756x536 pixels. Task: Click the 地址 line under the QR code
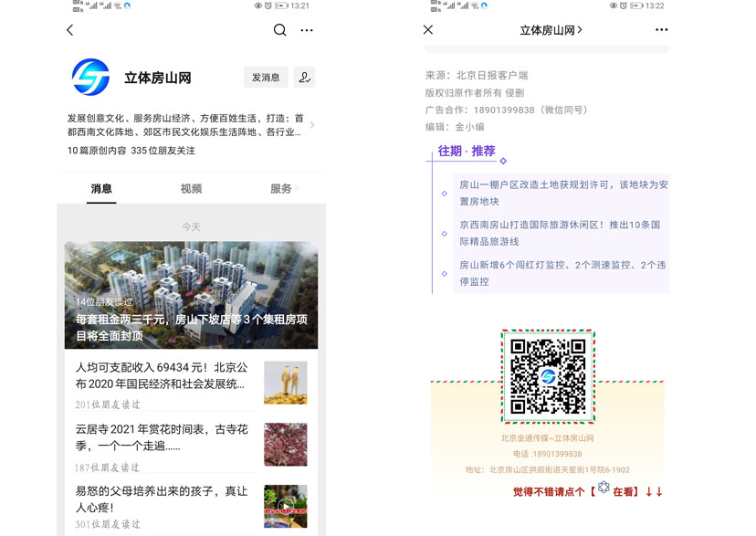coord(547,469)
